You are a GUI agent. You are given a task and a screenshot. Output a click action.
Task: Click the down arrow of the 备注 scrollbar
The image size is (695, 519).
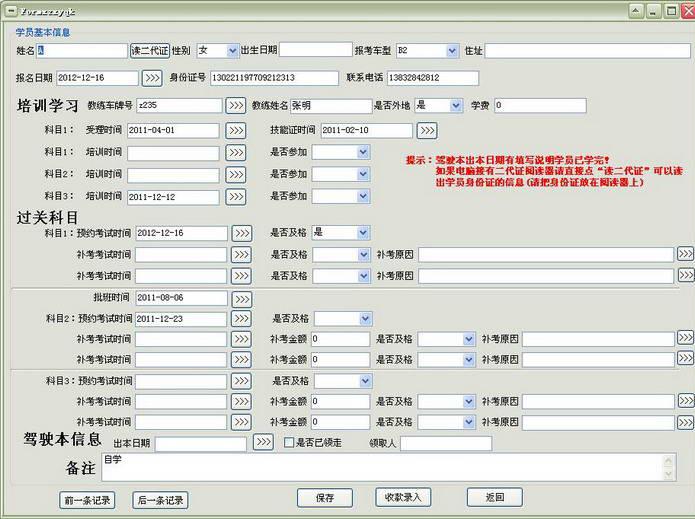[668, 474]
